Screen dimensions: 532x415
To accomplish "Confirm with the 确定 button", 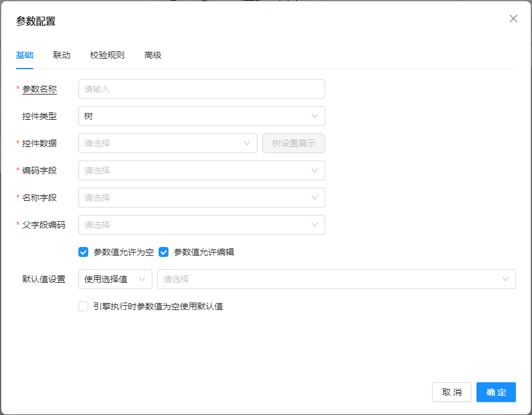I will (496, 392).
